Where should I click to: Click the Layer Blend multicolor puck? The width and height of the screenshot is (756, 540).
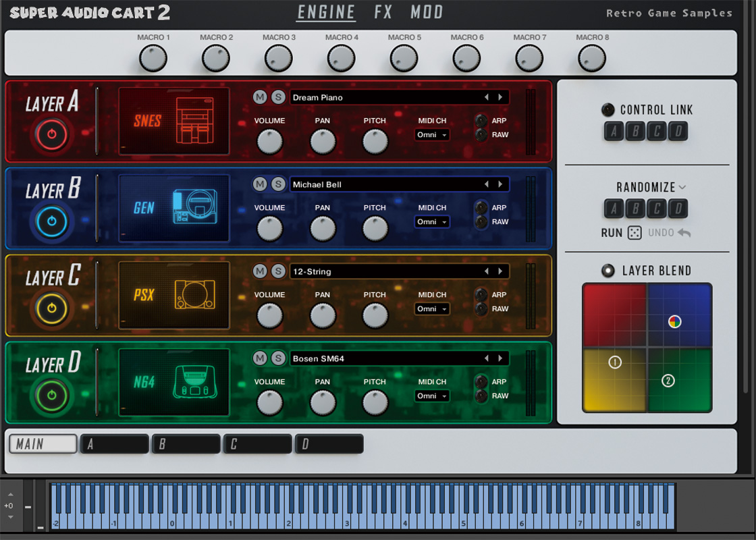click(x=675, y=322)
